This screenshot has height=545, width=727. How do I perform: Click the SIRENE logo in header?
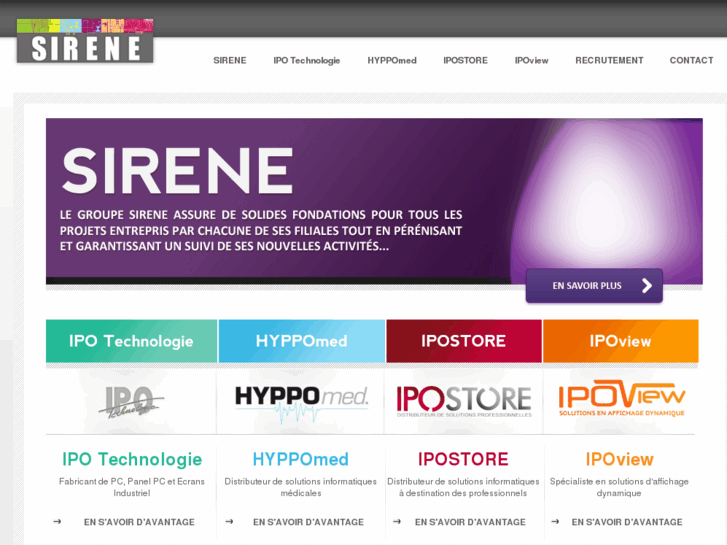click(85, 41)
